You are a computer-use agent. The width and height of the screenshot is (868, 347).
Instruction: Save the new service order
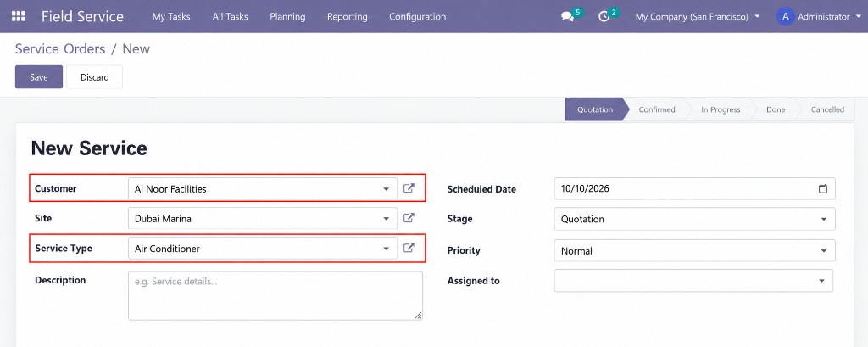tap(39, 77)
